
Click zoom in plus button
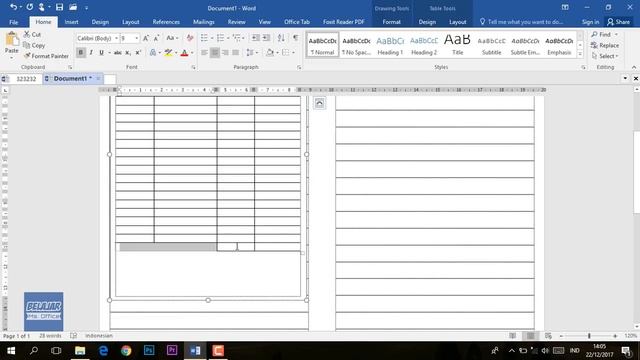pos(615,336)
